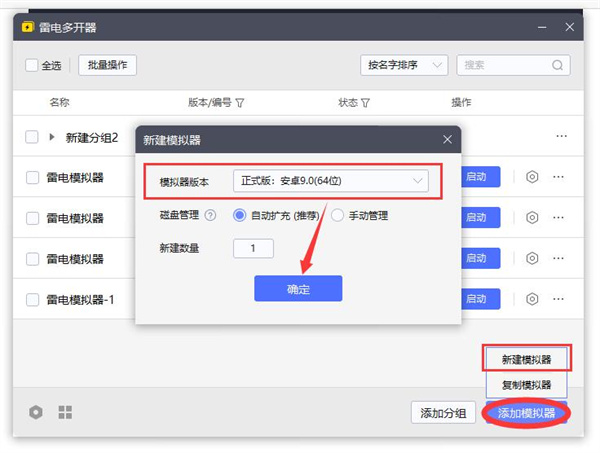Image resolution: width=600 pixels, height=453 pixels.
Task: Click the 新建数量 quantity field
Action: click(x=253, y=248)
